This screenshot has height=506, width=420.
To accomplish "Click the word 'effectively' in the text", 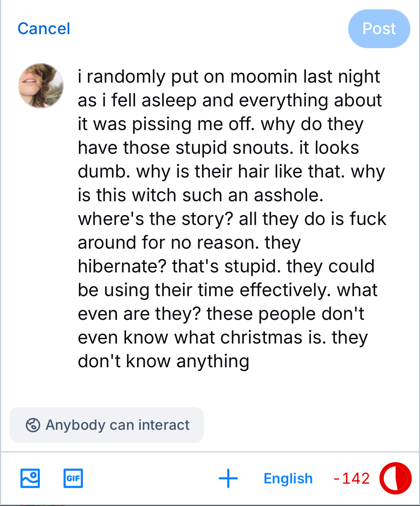I will (284, 290).
